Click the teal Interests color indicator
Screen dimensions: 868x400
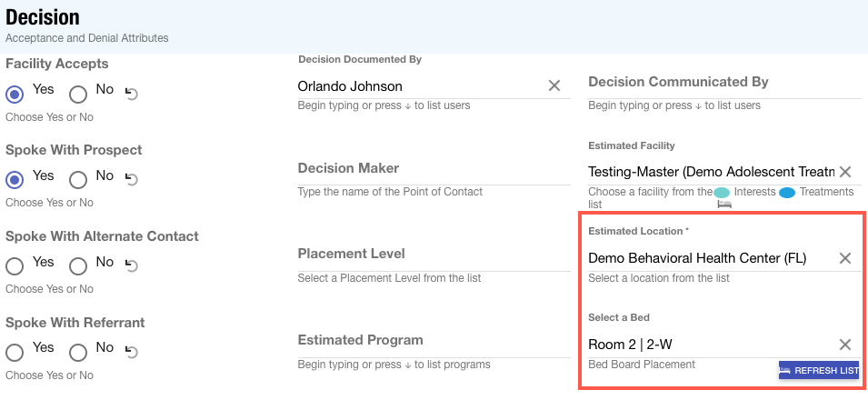722,192
